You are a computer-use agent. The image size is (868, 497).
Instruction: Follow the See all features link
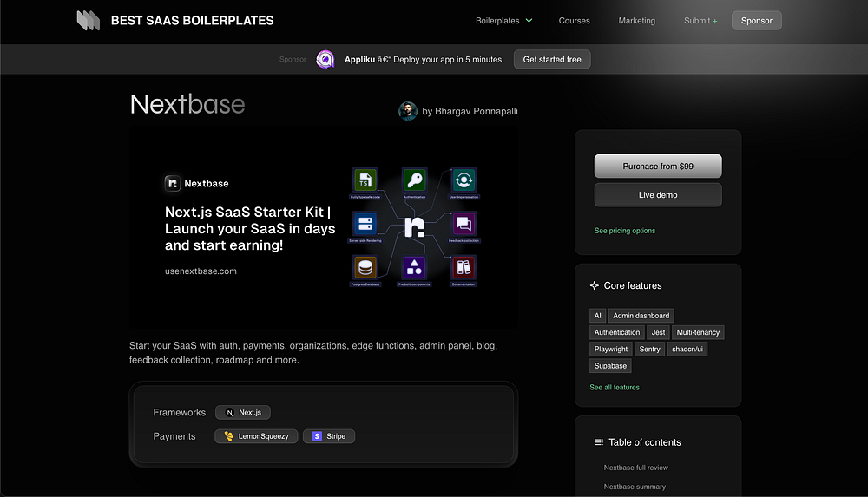pyautogui.click(x=615, y=388)
